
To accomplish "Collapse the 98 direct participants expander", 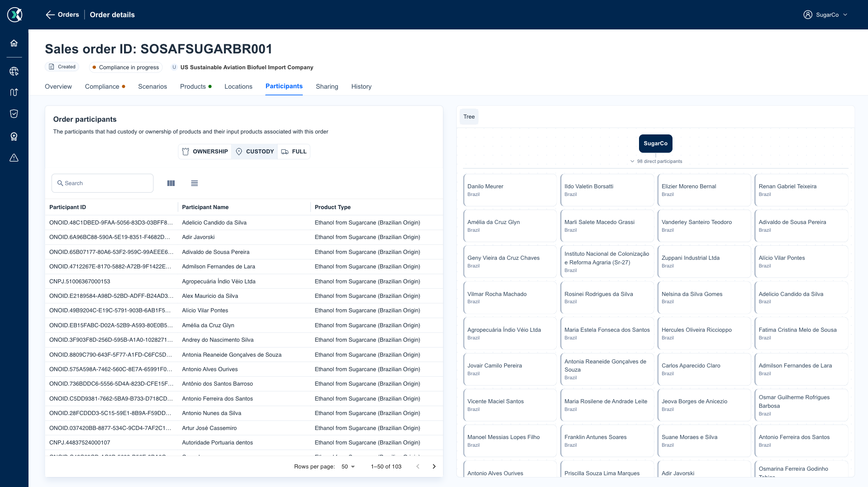I will (x=656, y=161).
